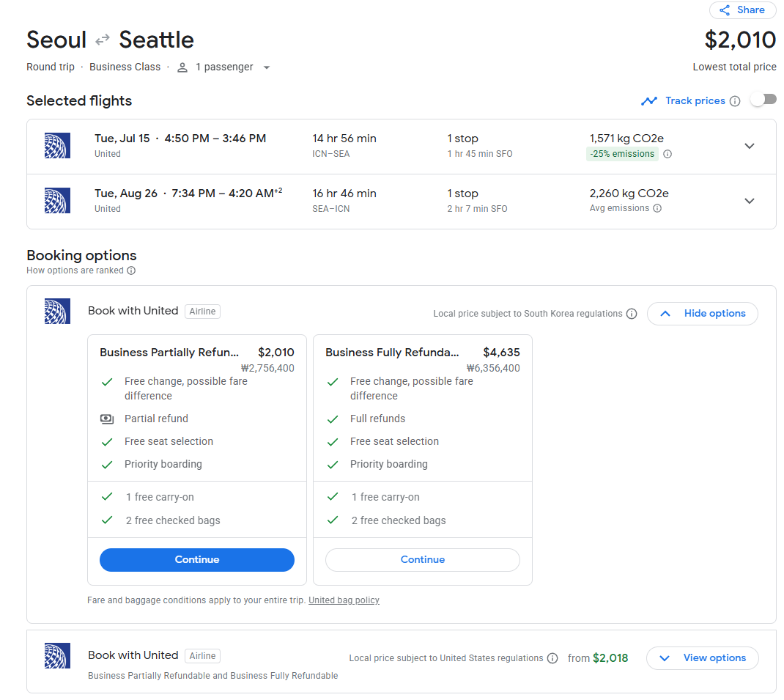Click the 2,260 kg CO2e emissions value

pyautogui.click(x=629, y=194)
